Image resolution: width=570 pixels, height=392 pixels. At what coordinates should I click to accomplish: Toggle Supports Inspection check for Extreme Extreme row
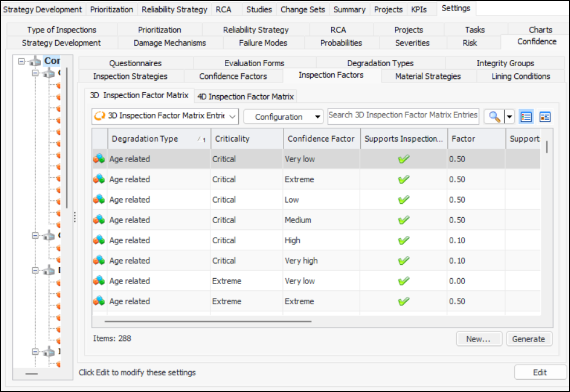[404, 301]
